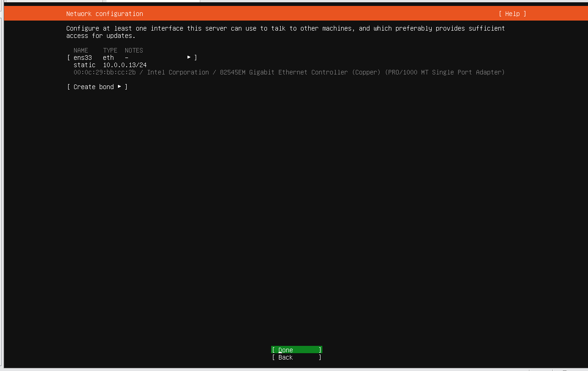Confirm network settings with Done
This screenshot has width=588, height=371.
coord(297,350)
